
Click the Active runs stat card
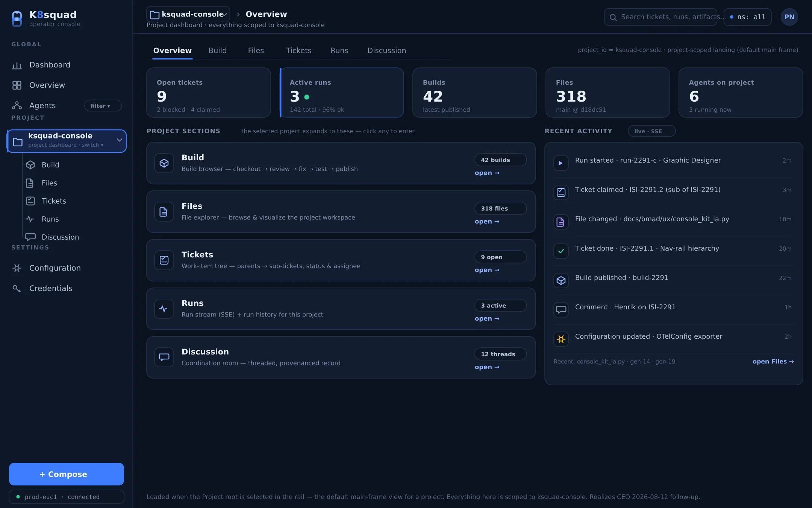pos(342,93)
